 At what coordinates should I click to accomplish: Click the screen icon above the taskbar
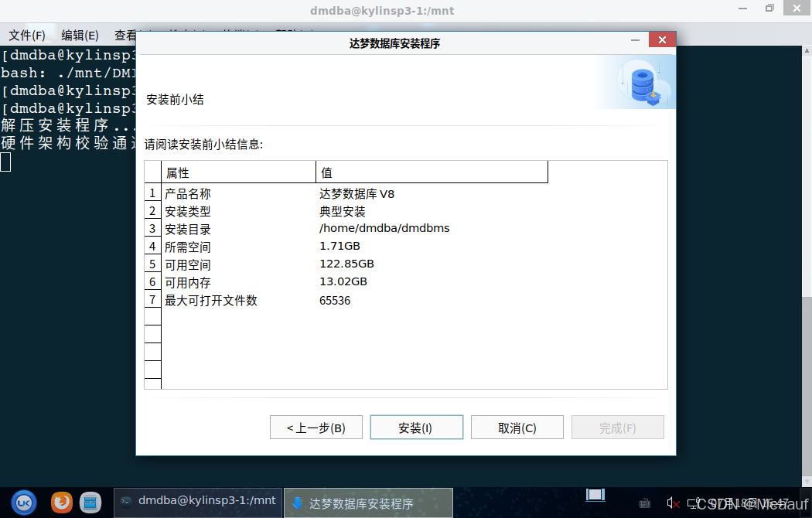click(595, 495)
